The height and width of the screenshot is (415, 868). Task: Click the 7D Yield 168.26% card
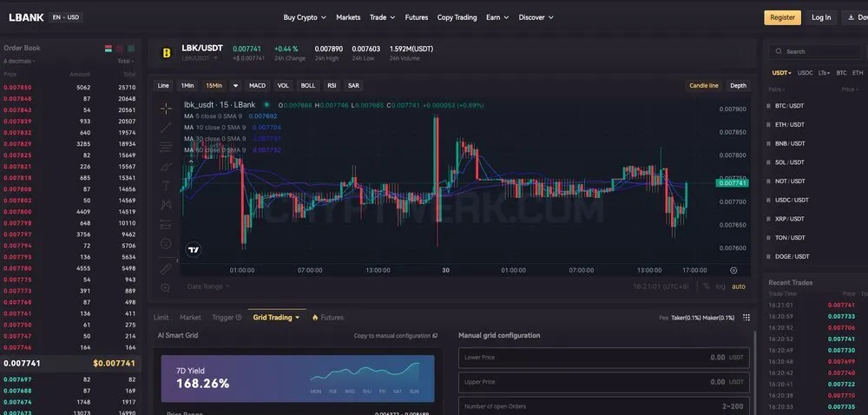click(298, 379)
